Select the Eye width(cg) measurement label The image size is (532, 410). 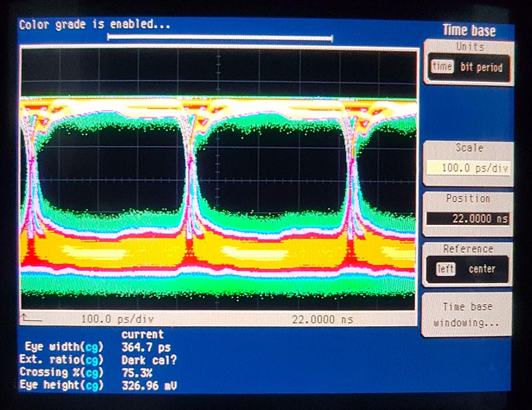(64, 346)
